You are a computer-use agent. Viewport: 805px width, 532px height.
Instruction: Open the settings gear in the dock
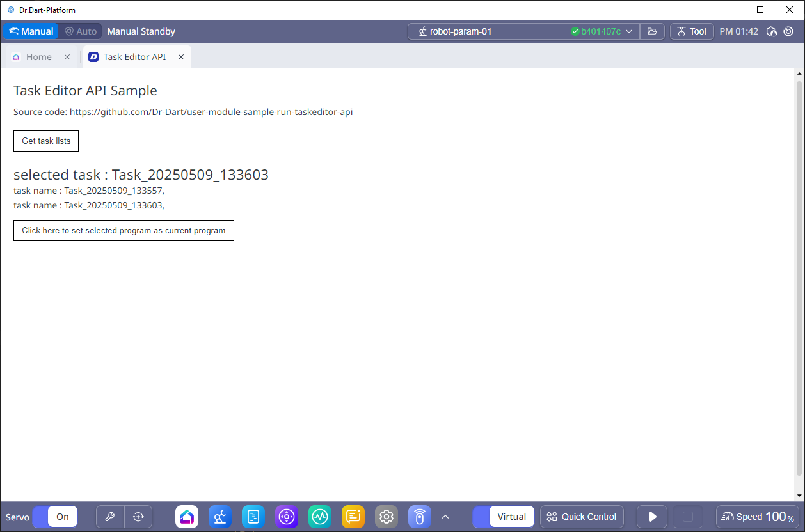point(387,517)
